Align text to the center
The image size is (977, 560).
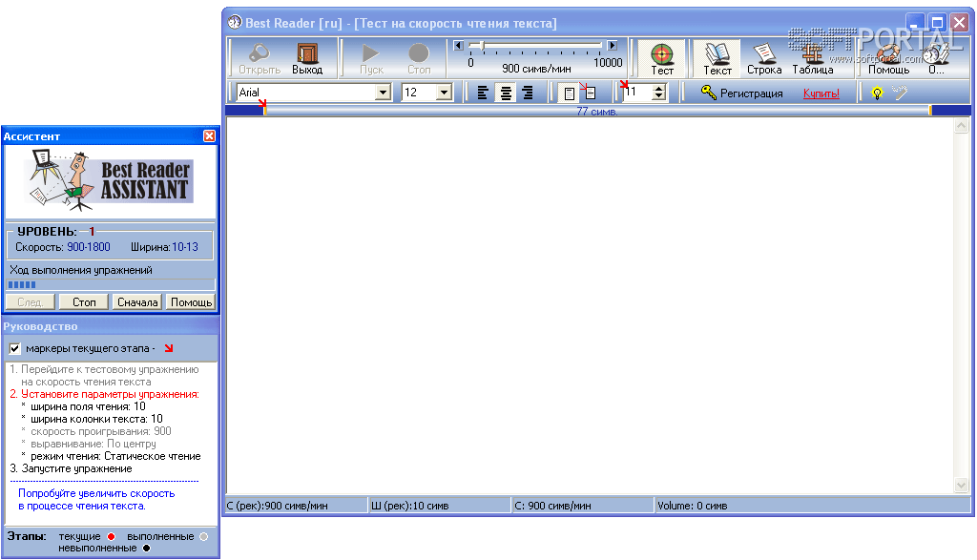coord(506,93)
